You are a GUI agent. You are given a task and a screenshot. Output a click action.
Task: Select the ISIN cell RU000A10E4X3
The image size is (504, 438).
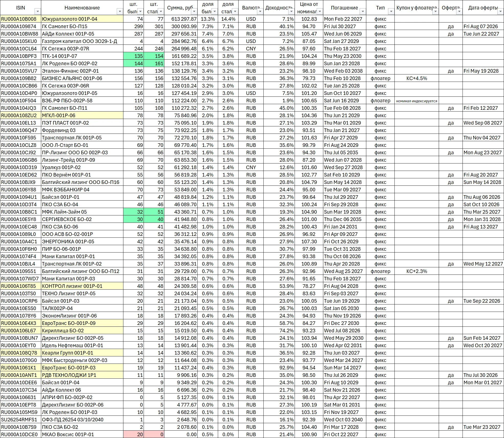point(20,323)
